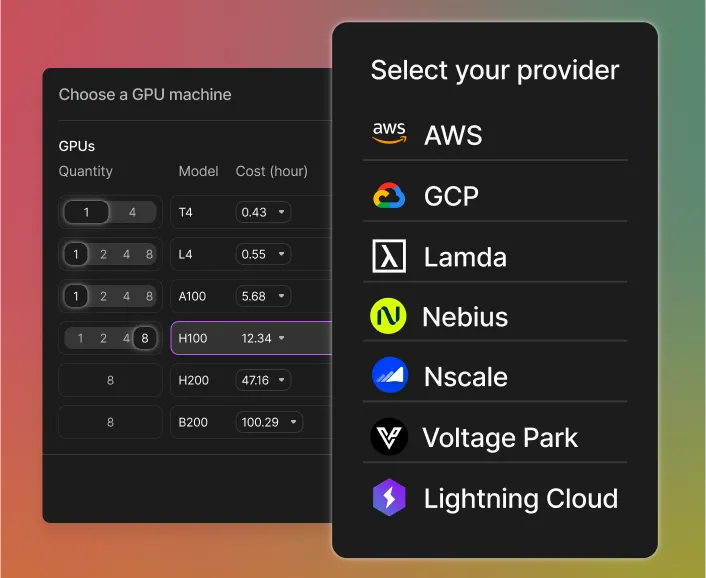706x578 pixels.
Task: Click the Nscale logo icon
Action: click(x=389, y=375)
